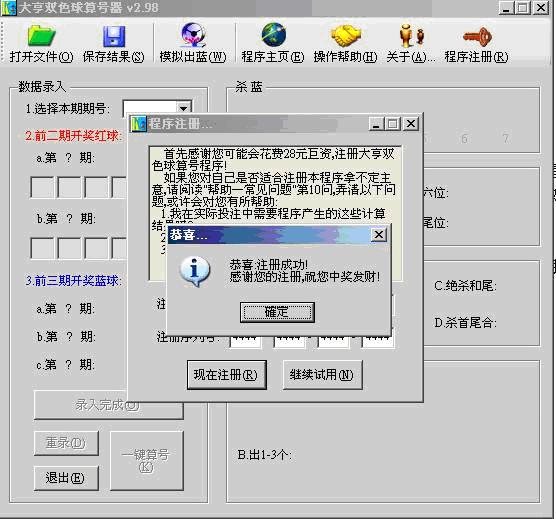Click the info icon in 恭喜 dialog
This screenshot has height=519, width=556.
(x=195, y=271)
